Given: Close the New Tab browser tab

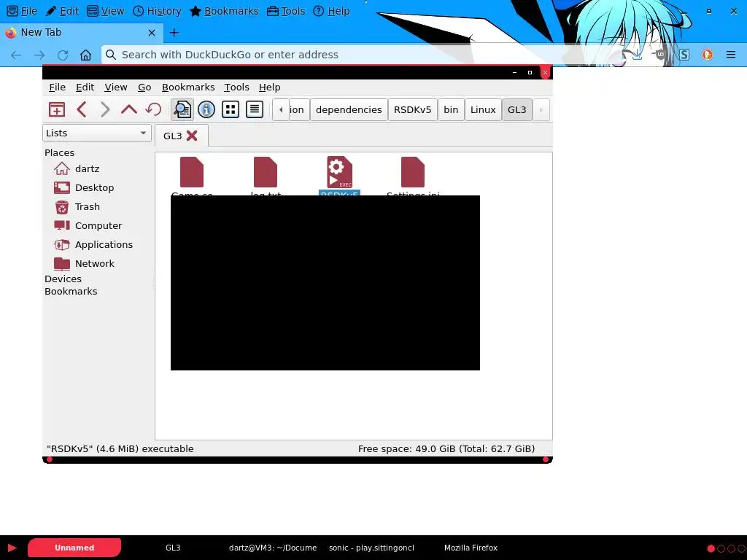Looking at the screenshot, I should pos(152,33).
